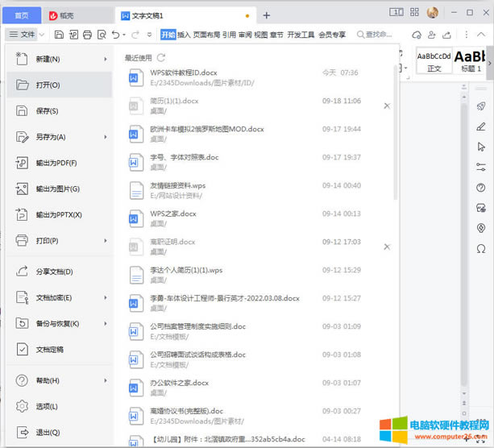Open recent file WPS软件教程ID.docx
Screen dimensions: 494x448
click(x=184, y=73)
